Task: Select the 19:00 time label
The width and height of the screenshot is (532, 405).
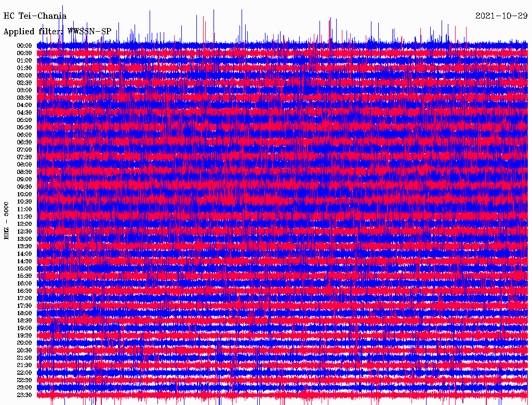Action: point(24,328)
